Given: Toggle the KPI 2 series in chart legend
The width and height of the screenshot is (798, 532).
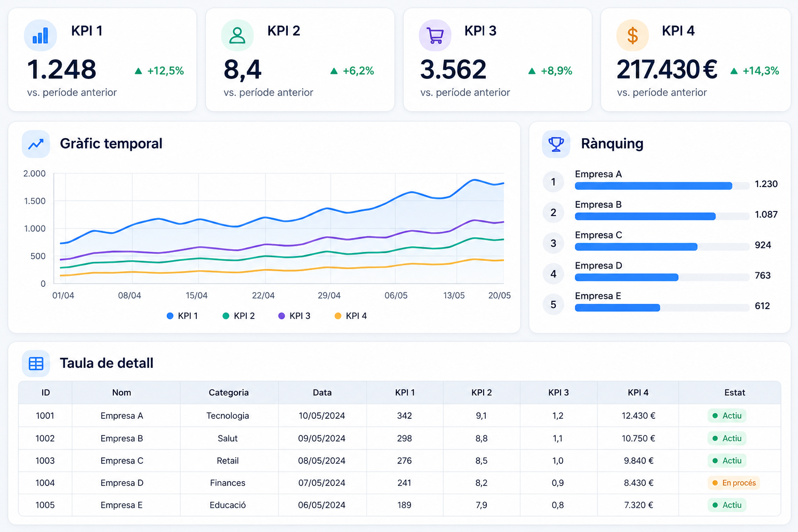Looking at the screenshot, I should [238, 316].
